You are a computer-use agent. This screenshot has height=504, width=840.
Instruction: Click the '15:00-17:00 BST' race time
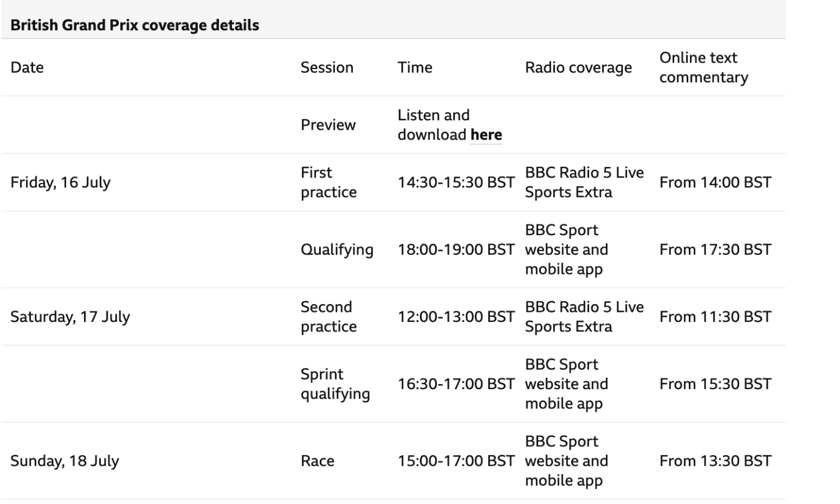click(456, 461)
